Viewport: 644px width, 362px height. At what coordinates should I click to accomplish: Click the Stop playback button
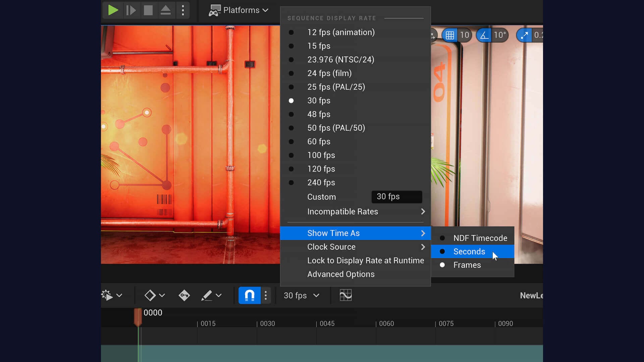pyautogui.click(x=148, y=10)
